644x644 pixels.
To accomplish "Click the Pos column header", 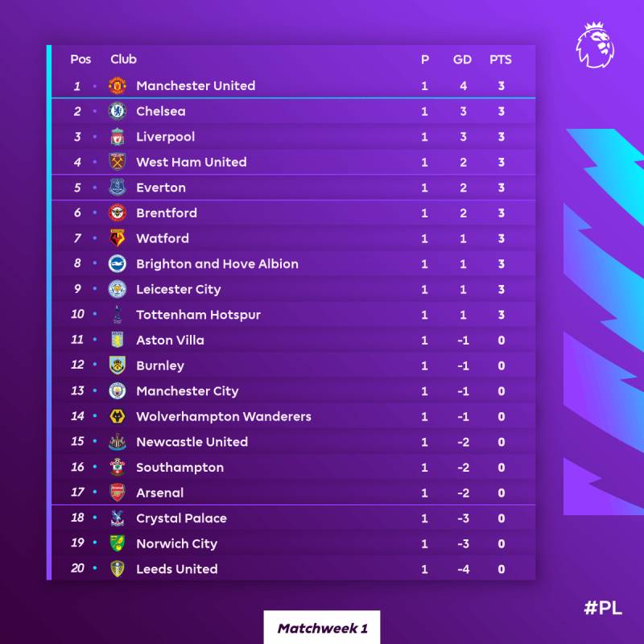I will point(80,60).
